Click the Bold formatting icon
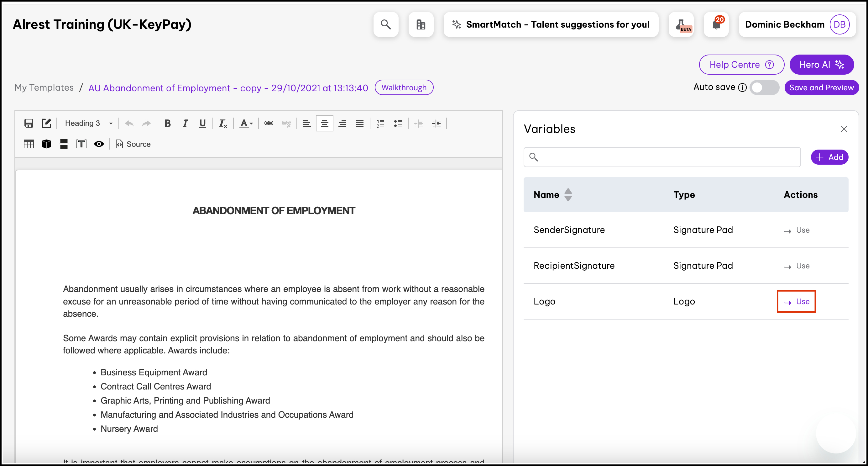This screenshot has height=466, width=868. pyautogui.click(x=167, y=124)
